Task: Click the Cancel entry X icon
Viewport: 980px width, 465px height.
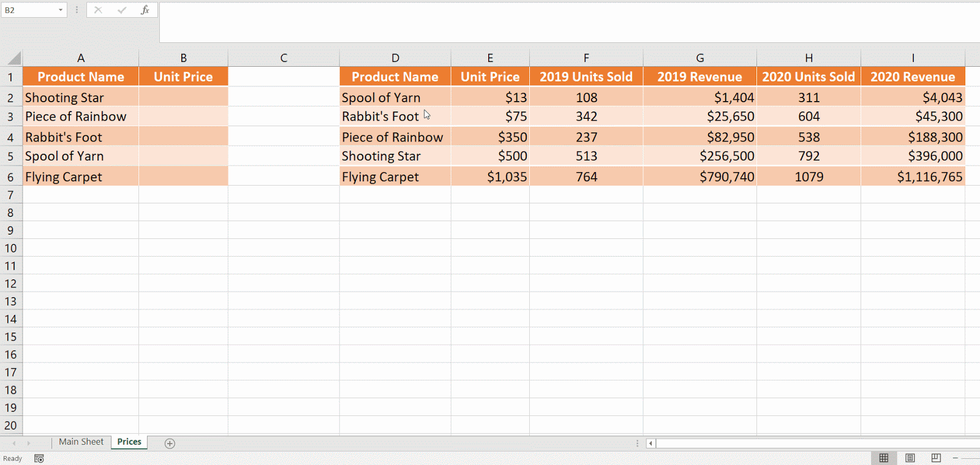Action: [98, 10]
